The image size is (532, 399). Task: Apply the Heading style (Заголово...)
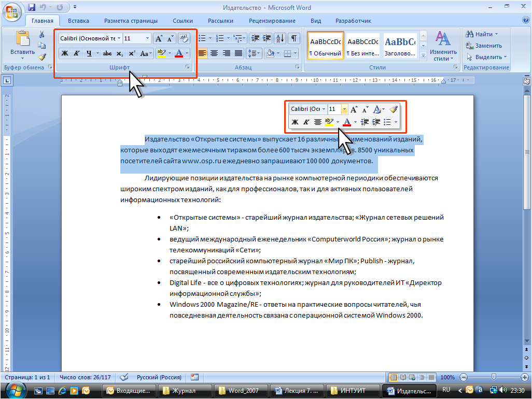(x=400, y=46)
